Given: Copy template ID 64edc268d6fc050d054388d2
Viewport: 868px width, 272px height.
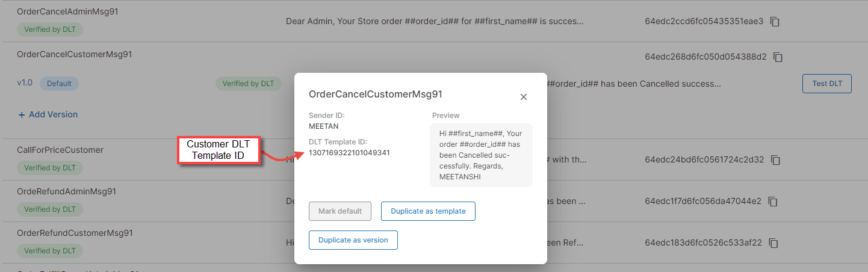Looking at the screenshot, I should (x=778, y=57).
